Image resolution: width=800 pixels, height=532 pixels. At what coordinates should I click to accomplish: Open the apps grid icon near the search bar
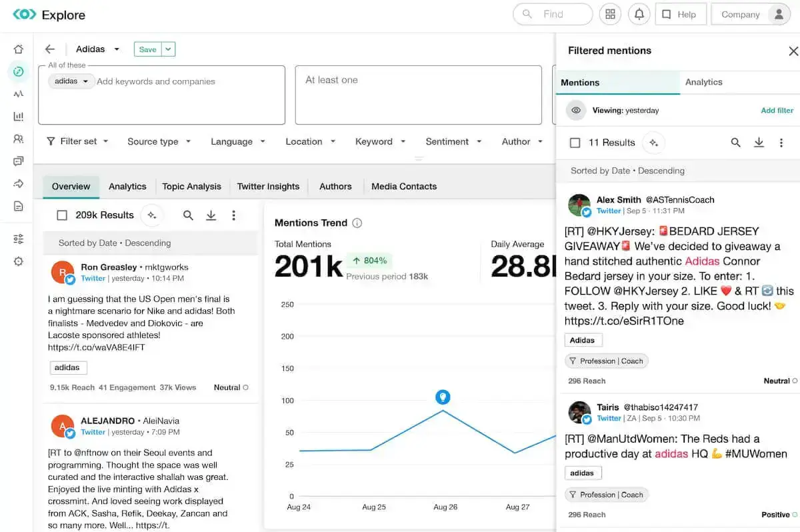(x=610, y=13)
